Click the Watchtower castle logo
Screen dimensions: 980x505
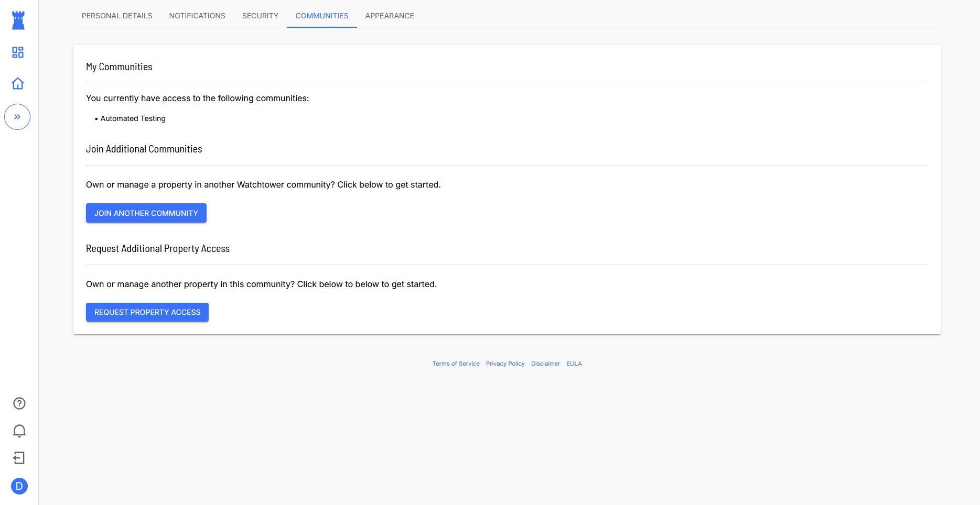click(18, 20)
